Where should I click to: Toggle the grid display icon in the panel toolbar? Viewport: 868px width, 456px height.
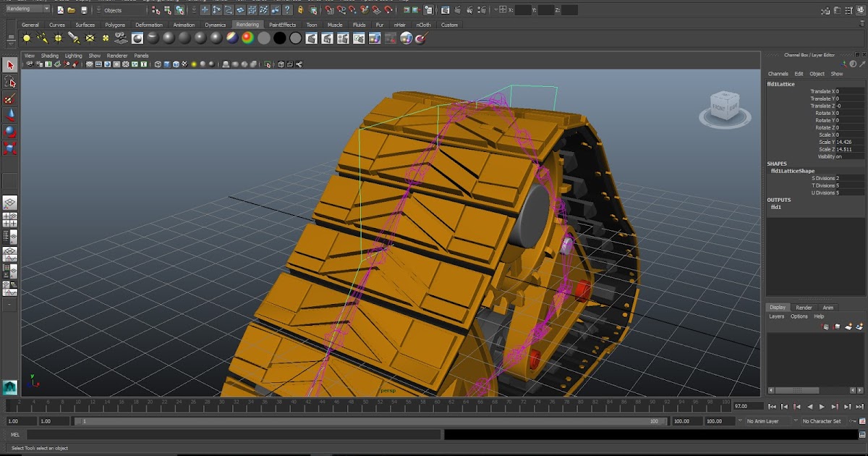[90, 64]
